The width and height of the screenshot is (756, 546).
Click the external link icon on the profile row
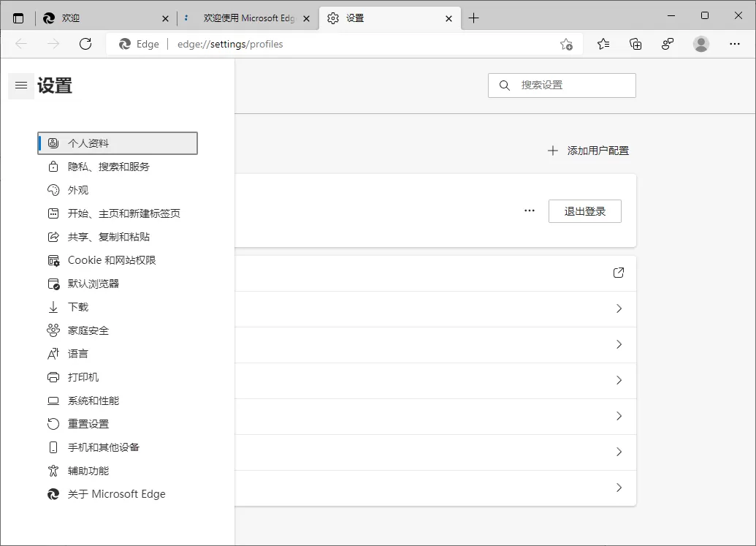[x=618, y=273]
